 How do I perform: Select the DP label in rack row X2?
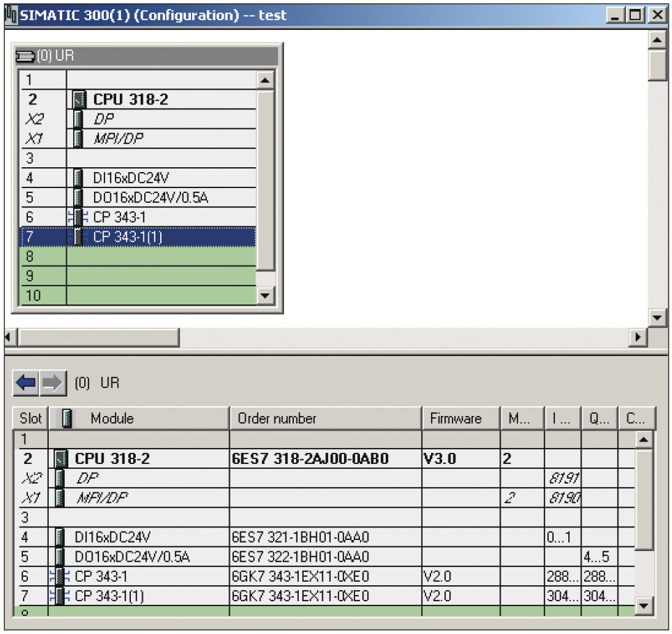(104, 118)
